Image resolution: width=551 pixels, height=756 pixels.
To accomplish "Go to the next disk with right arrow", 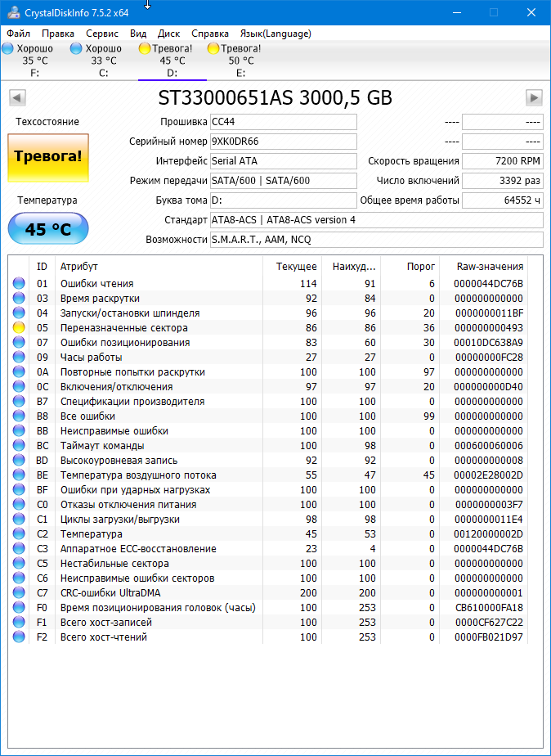I will (534, 98).
